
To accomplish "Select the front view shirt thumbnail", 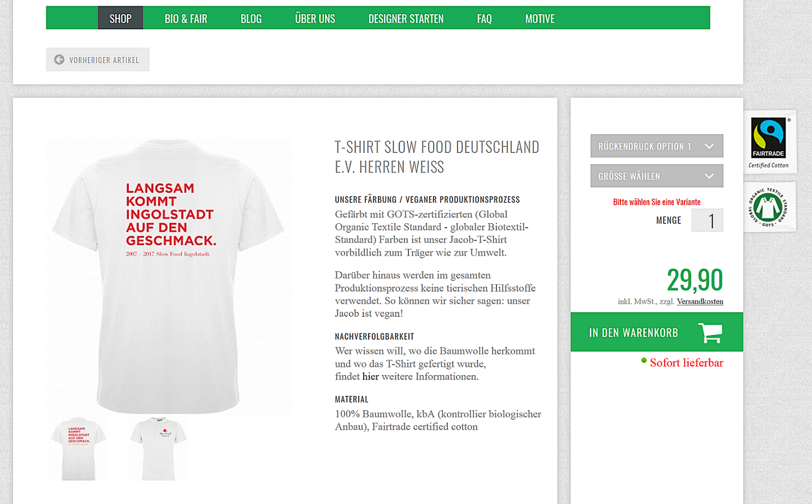I will coord(158,448).
